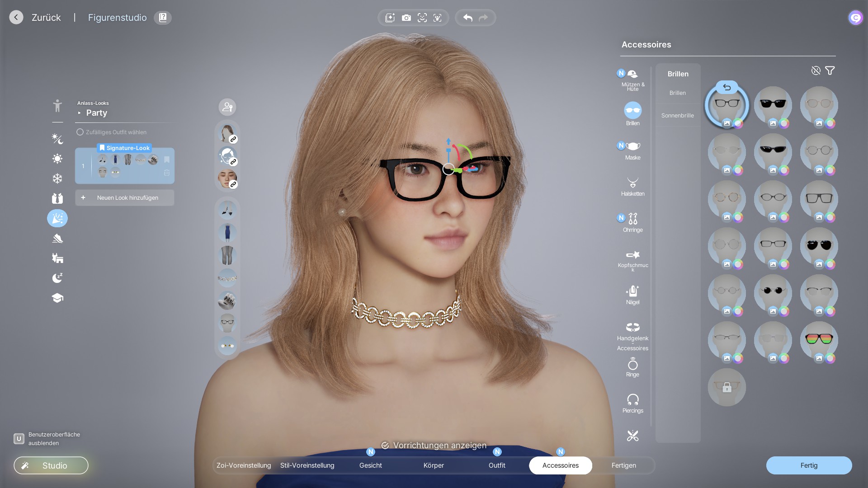This screenshot has width=868, height=488.
Task: Toggle Zufälliges Outfit wählen option
Action: [112, 132]
